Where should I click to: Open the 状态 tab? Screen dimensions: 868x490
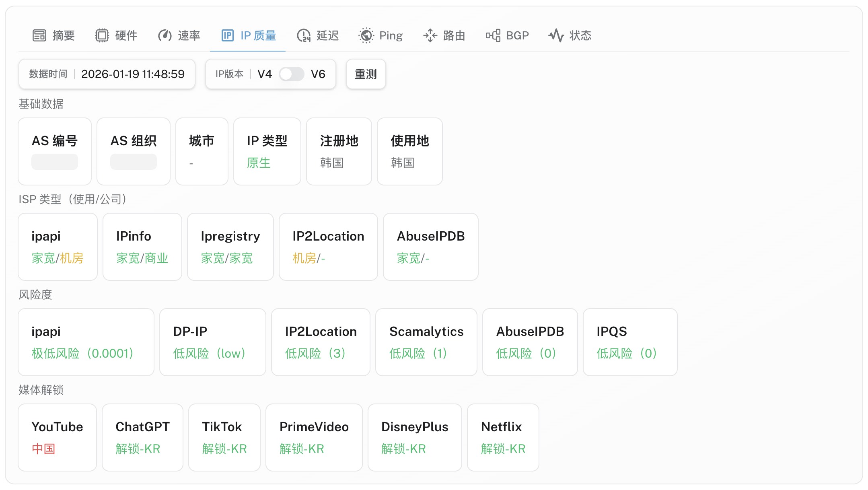point(580,35)
